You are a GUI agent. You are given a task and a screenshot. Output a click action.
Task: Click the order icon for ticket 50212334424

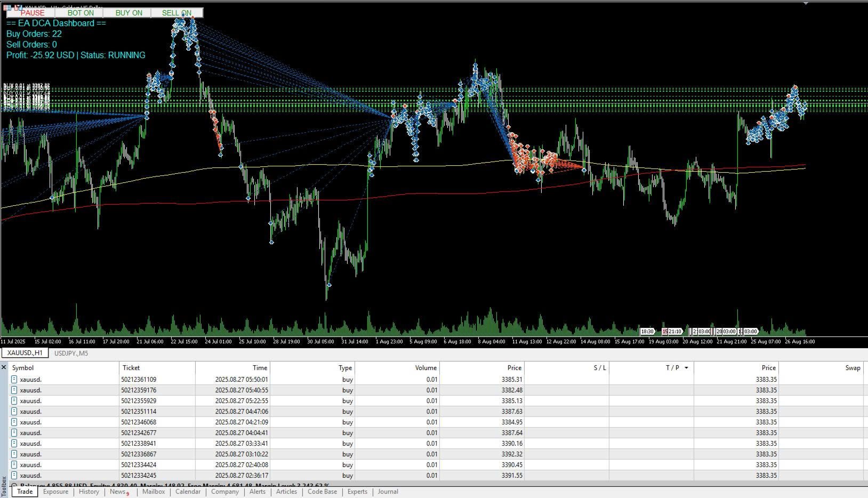14,465
